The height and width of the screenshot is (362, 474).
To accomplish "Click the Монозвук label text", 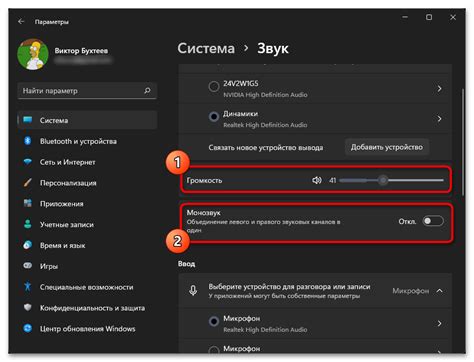I will 203,212.
